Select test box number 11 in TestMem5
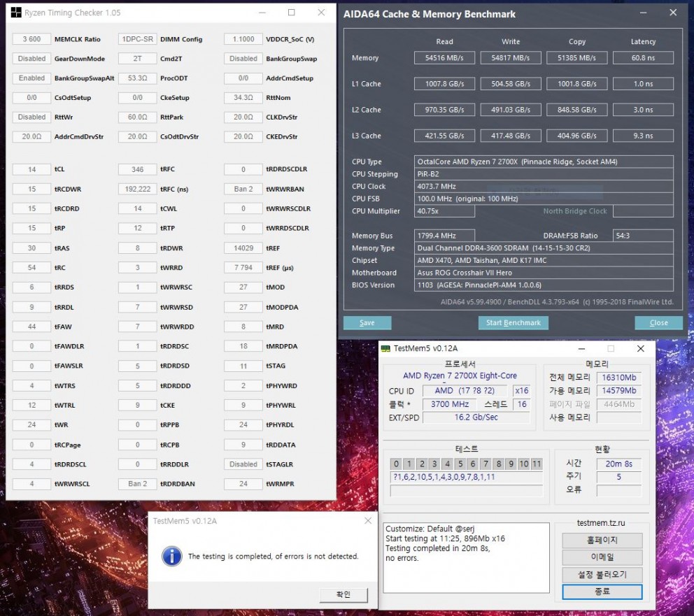The image size is (694, 616). (x=537, y=464)
